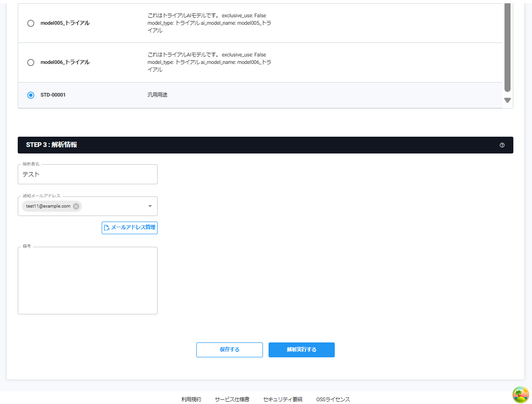Select the model005_トライアル radio button
Image resolution: width=532 pixels, height=404 pixels.
tap(31, 23)
